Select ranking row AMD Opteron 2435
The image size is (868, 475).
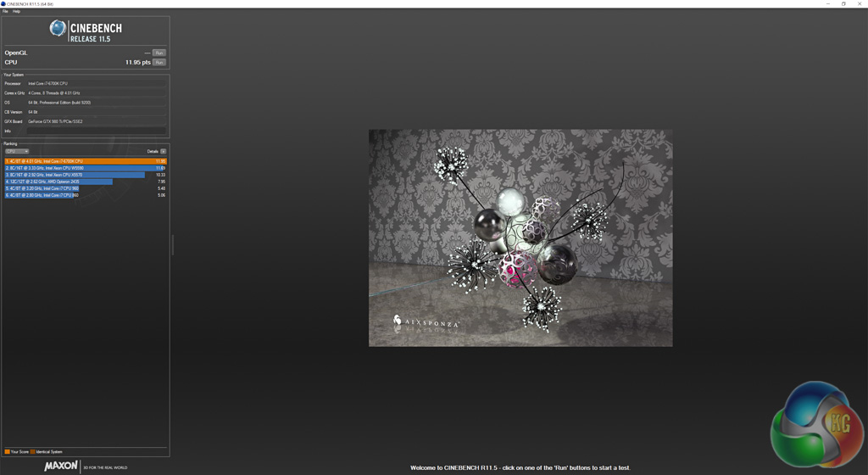(86, 182)
